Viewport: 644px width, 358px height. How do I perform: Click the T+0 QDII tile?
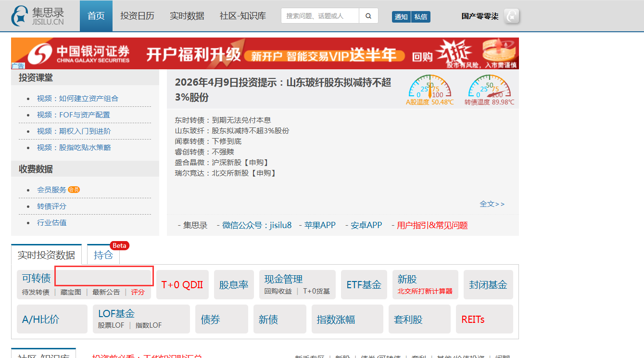coord(182,284)
